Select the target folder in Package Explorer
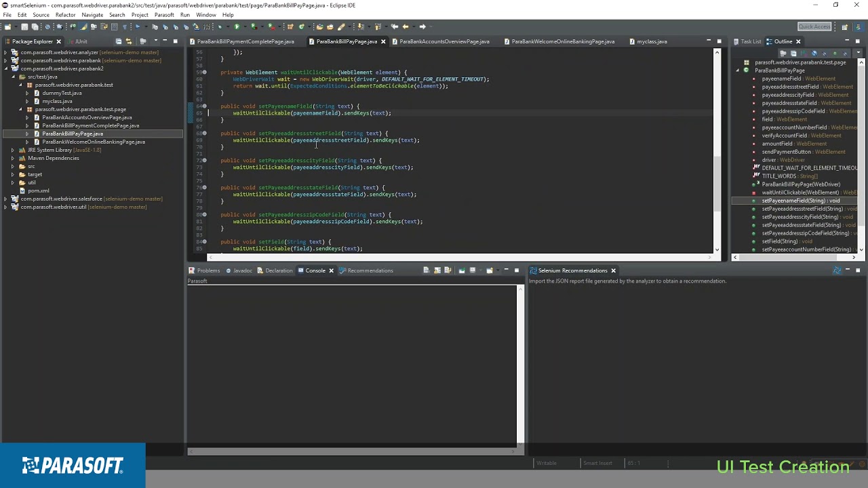The image size is (868, 488). click(x=35, y=174)
